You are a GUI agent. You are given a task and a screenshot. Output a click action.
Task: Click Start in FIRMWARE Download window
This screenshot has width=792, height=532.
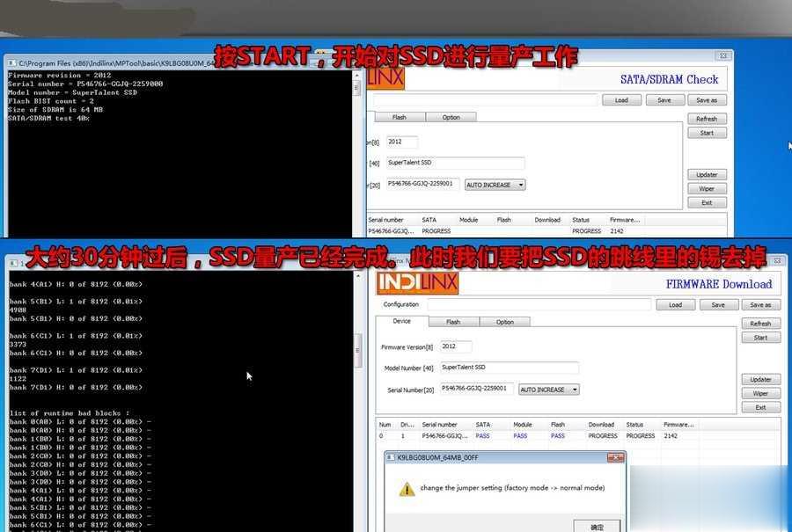coord(760,338)
